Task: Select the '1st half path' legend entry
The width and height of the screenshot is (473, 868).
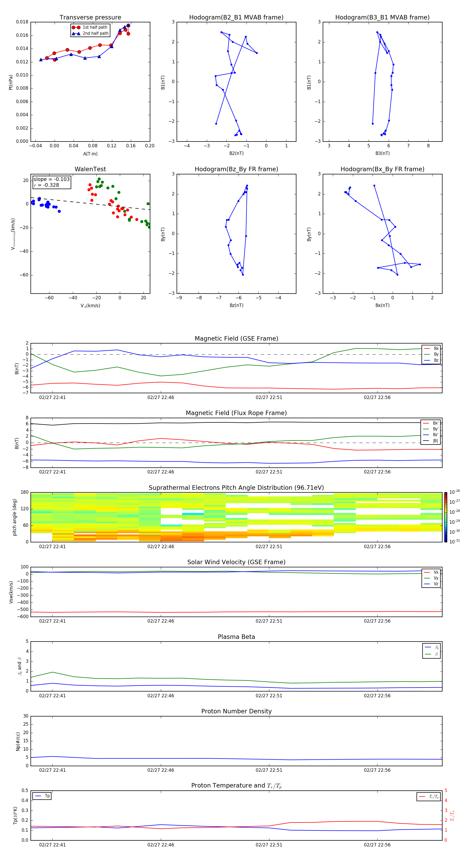Action: click(x=90, y=27)
